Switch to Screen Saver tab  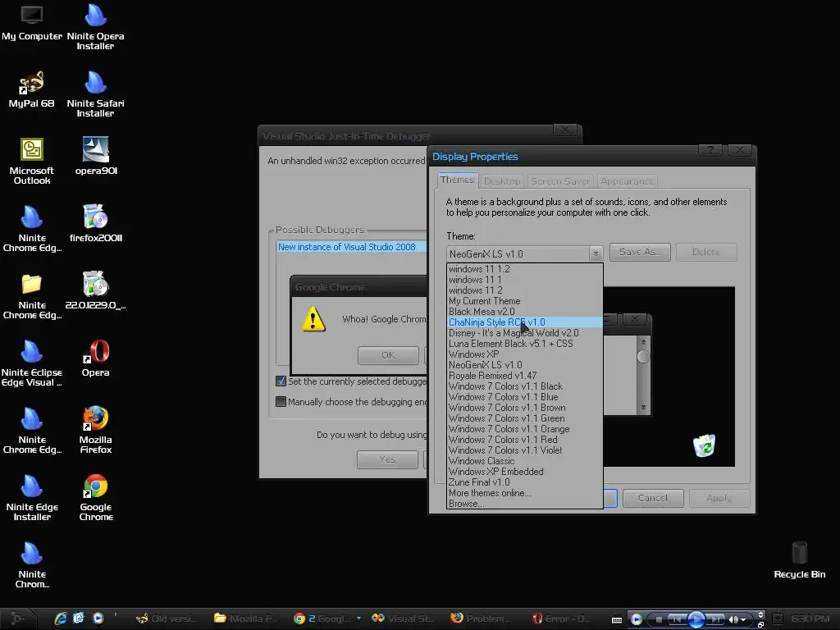tap(559, 181)
